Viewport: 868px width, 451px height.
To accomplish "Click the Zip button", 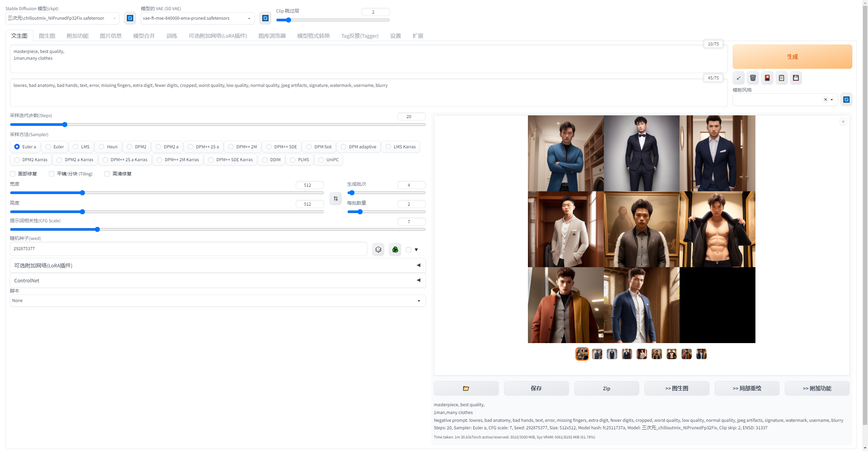I will (x=606, y=388).
